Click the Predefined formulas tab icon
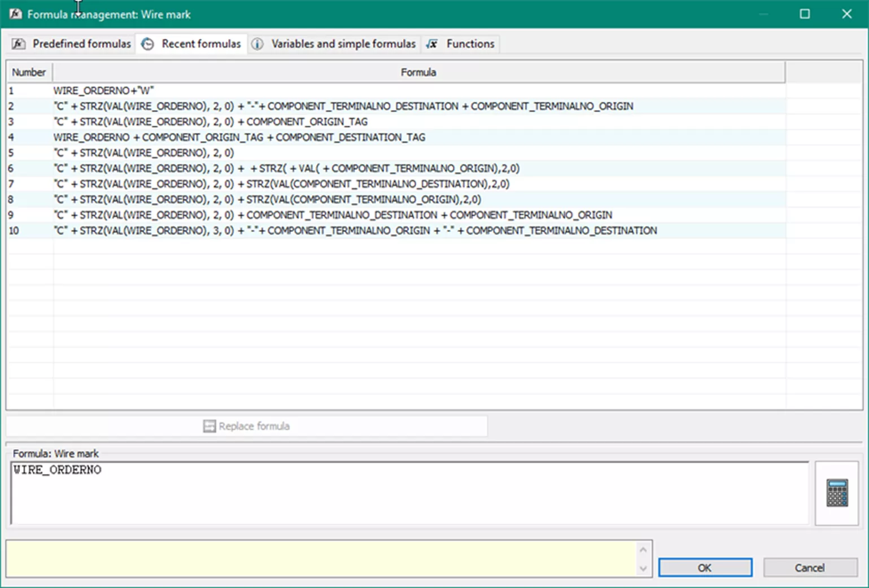The image size is (869, 588). point(18,44)
